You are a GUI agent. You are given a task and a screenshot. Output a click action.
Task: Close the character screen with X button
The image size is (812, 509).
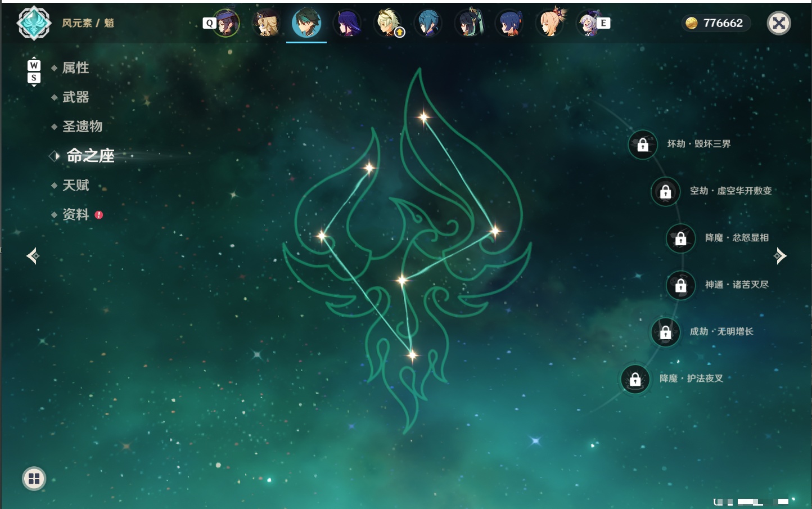(x=779, y=23)
